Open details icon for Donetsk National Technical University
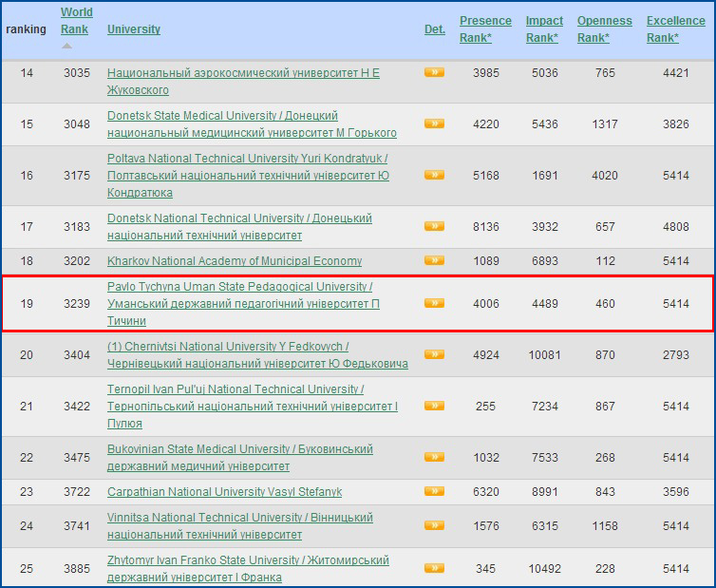 434,226
